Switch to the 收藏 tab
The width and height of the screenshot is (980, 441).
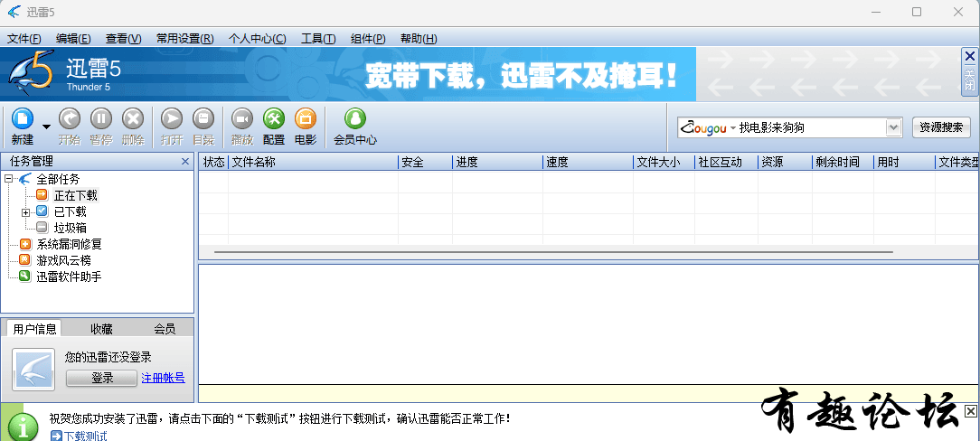(x=101, y=329)
